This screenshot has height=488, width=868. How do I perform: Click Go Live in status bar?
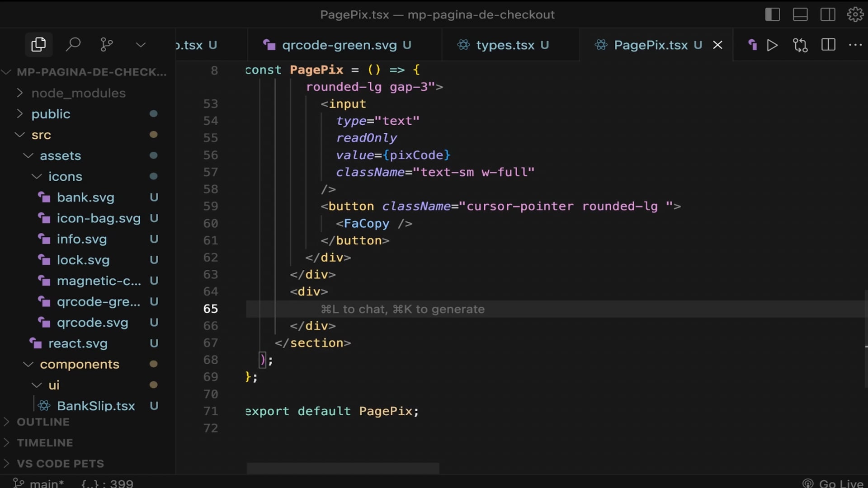coord(833,483)
